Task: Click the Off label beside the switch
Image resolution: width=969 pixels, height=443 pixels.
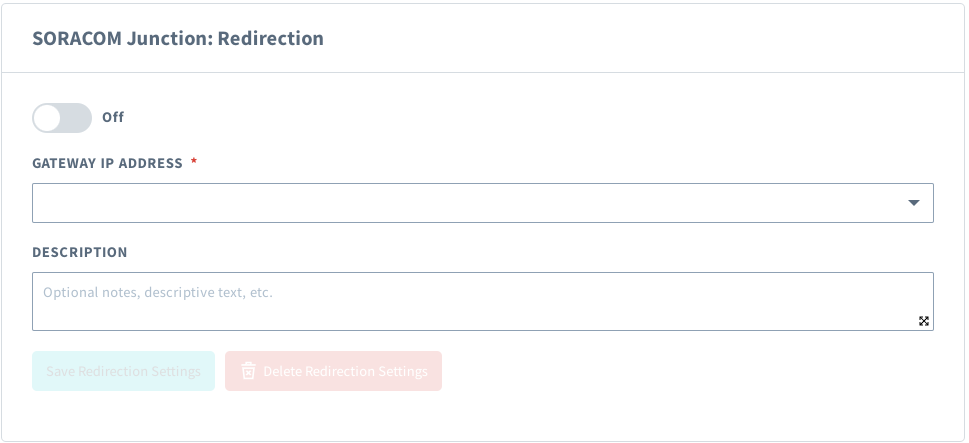Action: 113,118
